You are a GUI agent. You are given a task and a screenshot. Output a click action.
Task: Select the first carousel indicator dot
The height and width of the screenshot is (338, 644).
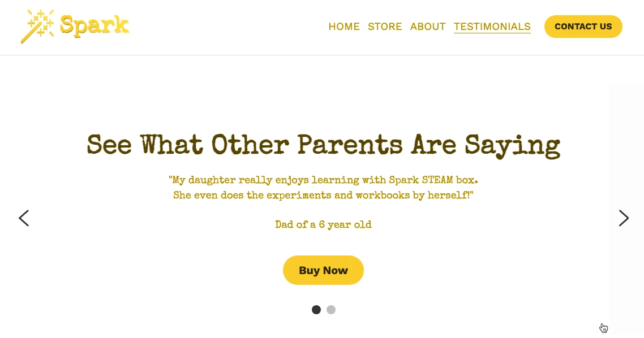tap(316, 310)
